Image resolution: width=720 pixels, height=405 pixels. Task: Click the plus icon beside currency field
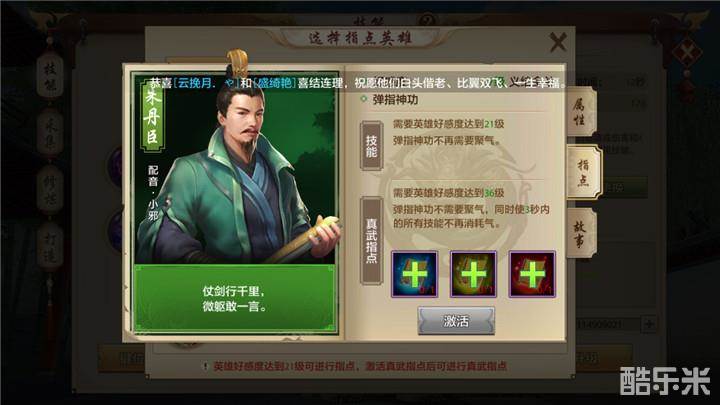pyautogui.click(x=649, y=324)
